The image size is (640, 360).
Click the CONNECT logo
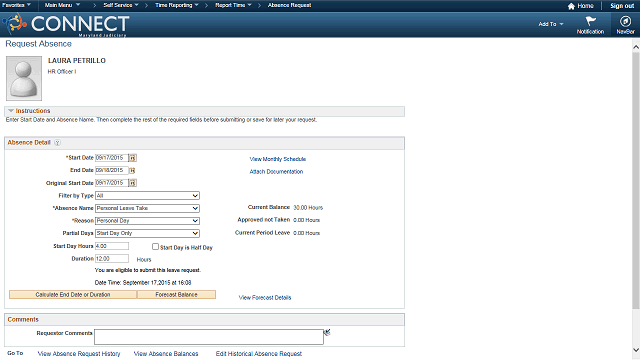coord(66,24)
